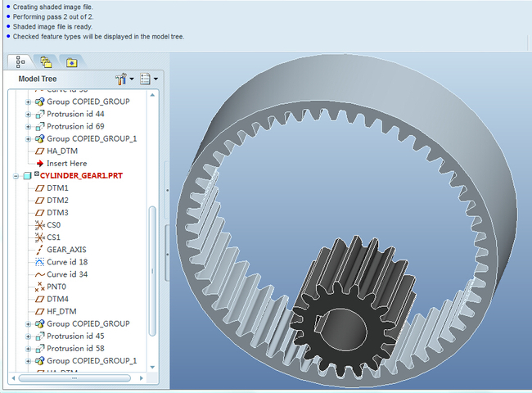Select the red Insert Here arrow
The width and height of the screenshot is (532, 393).
(x=39, y=164)
